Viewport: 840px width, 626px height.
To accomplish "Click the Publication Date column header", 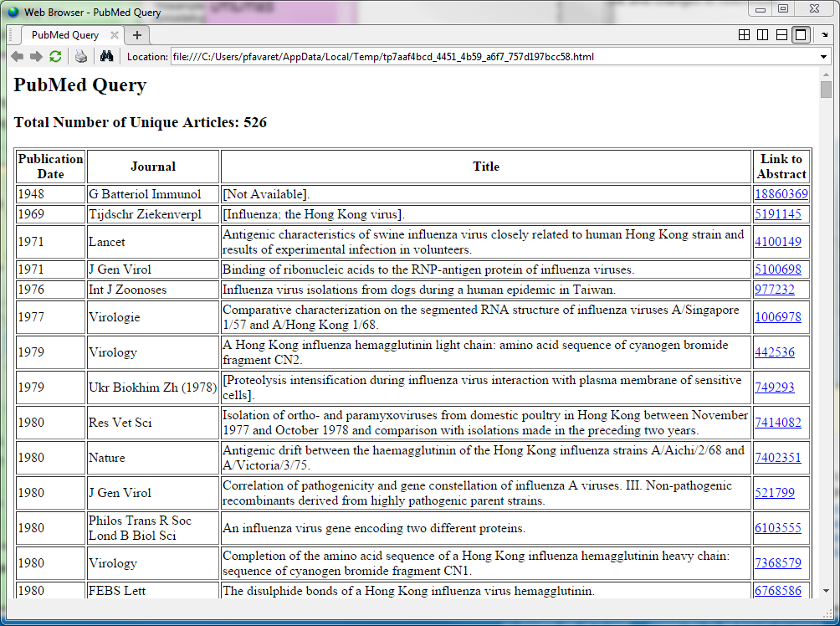I will [x=50, y=167].
